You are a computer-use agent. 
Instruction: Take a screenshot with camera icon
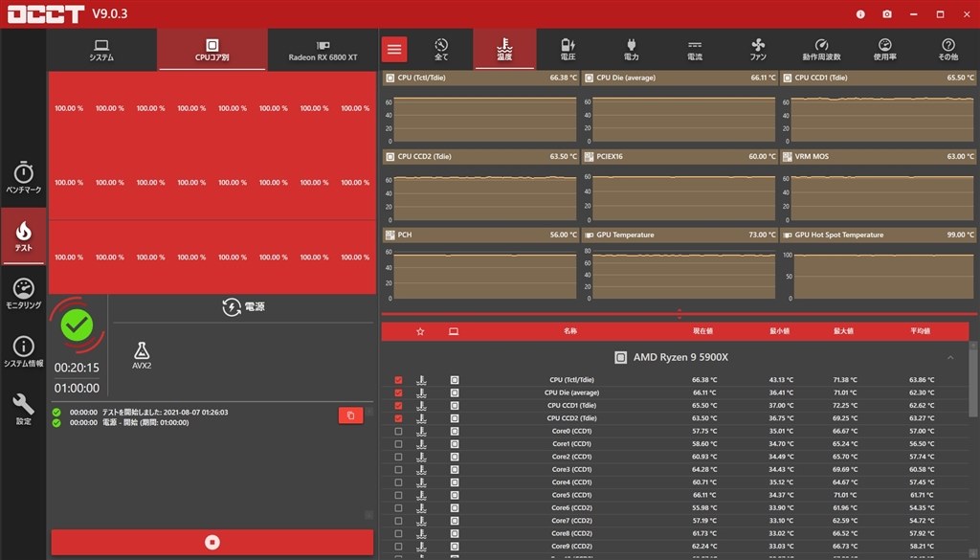887,13
